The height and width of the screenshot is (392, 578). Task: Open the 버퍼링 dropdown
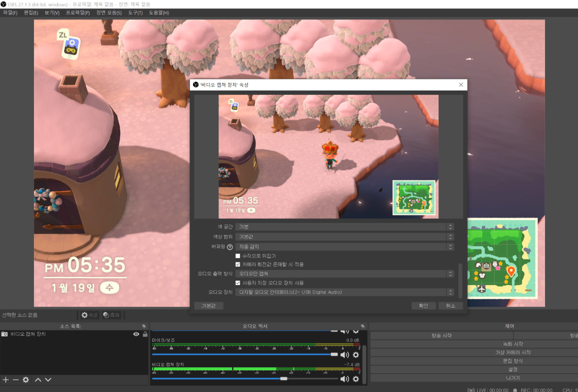coord(345,246)
